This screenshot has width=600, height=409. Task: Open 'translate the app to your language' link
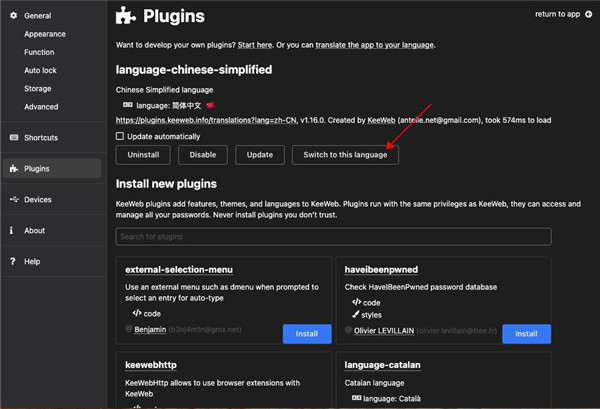pyautogui.click(x=375, y=45)
